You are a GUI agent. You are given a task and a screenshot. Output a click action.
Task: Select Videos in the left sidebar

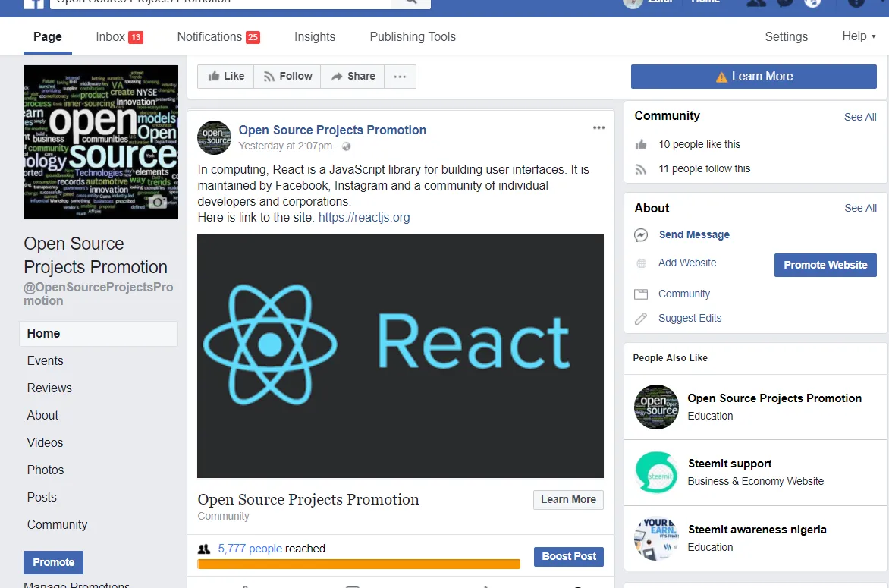45,442
